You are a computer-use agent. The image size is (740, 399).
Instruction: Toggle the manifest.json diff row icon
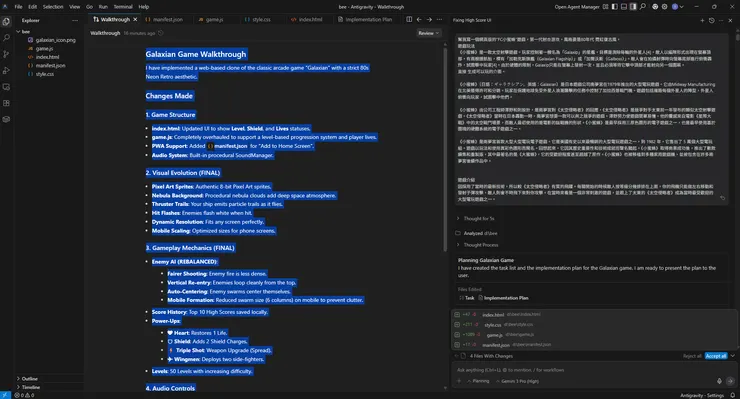pyautogui.click(x=457, y=345)
